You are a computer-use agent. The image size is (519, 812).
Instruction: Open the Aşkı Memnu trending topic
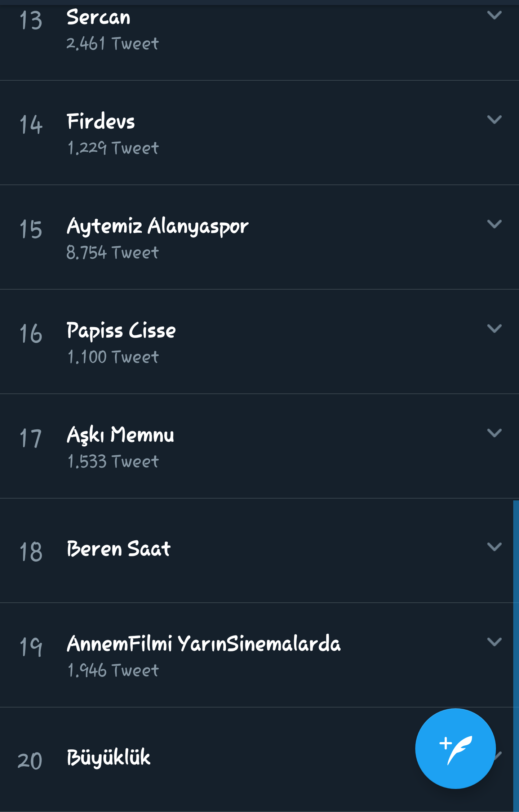pos(120,435)
